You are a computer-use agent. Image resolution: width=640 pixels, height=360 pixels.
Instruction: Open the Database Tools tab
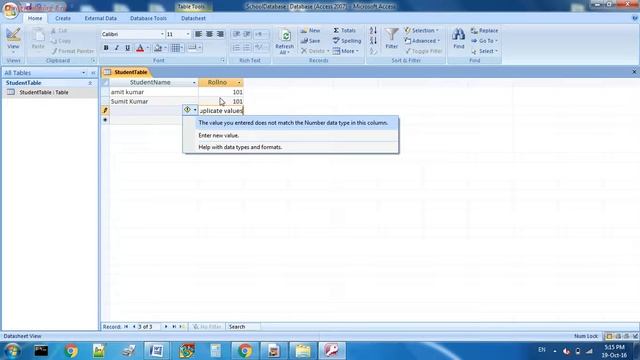click(148, 18)
